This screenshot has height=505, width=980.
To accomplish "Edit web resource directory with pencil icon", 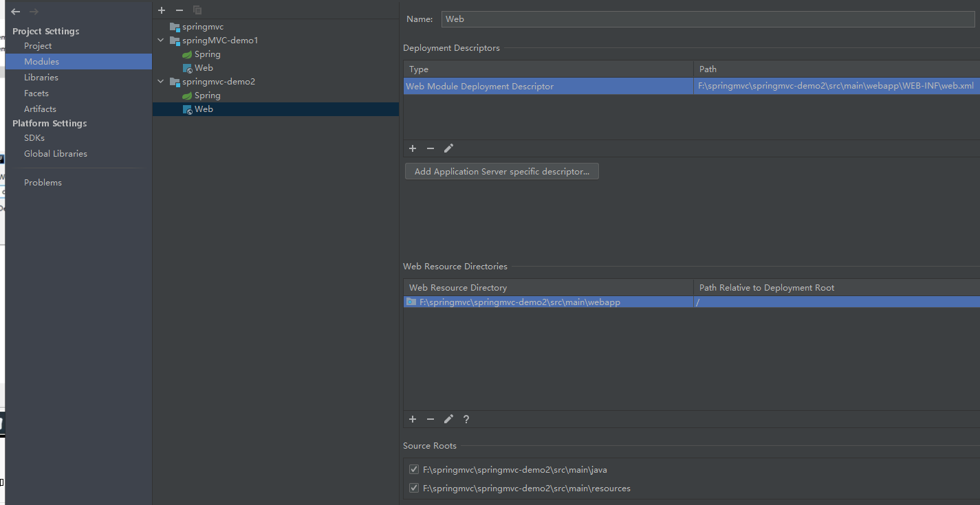I will [448, 419].
